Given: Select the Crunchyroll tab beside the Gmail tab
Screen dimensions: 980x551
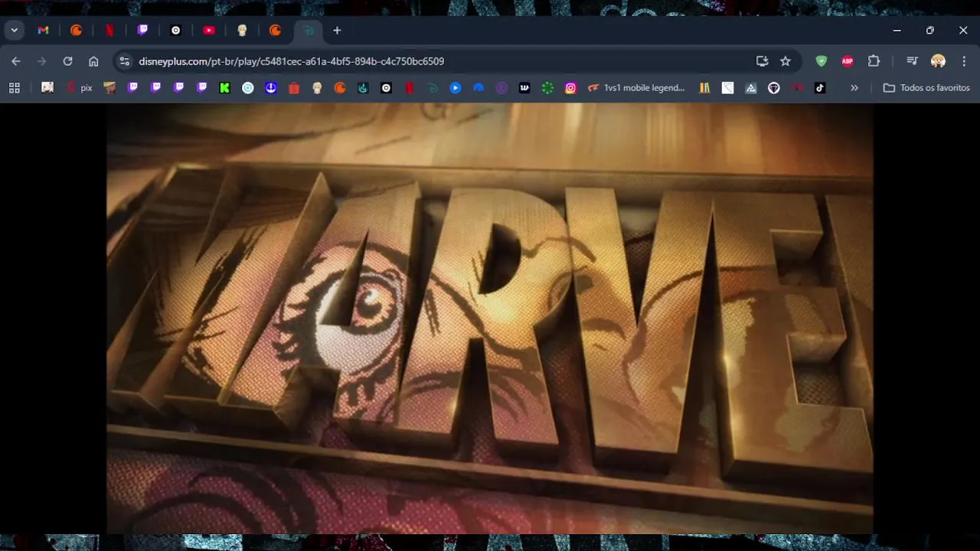Looking at the screenshot, I should tap(77, 31).
